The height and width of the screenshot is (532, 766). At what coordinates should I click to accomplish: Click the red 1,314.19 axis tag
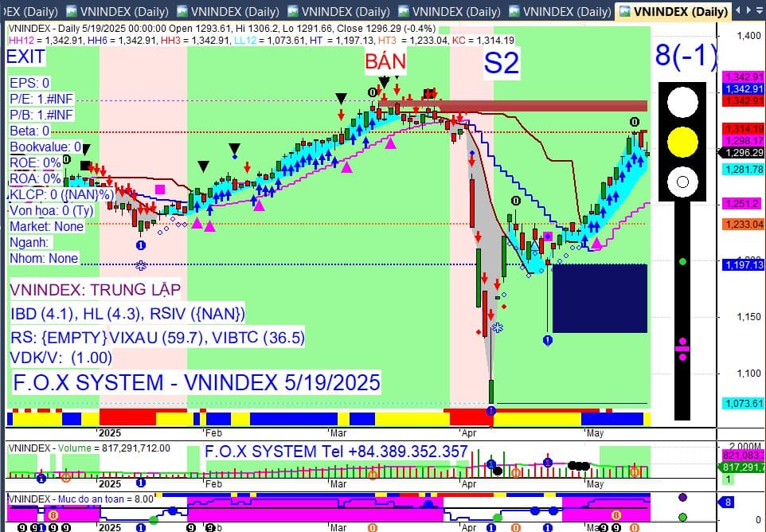[x=743, y=129]
